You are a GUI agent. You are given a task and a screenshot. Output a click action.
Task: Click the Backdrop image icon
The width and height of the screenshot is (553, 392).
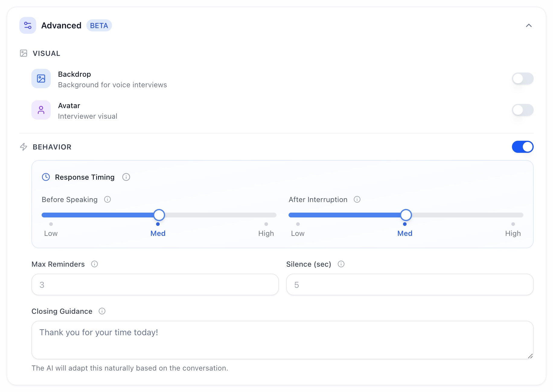(x=41, y=79)
